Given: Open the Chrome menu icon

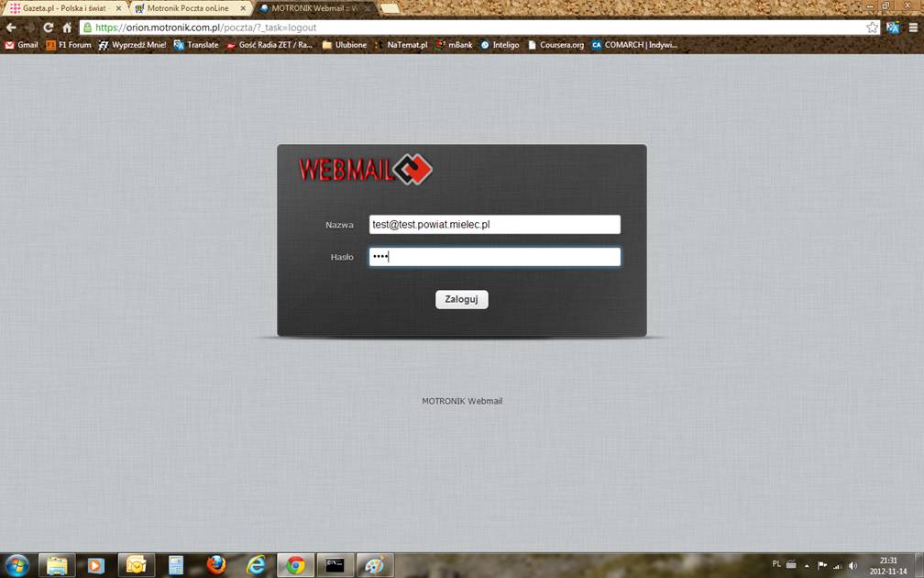Looking at the screenshot, I should [913, 28].
